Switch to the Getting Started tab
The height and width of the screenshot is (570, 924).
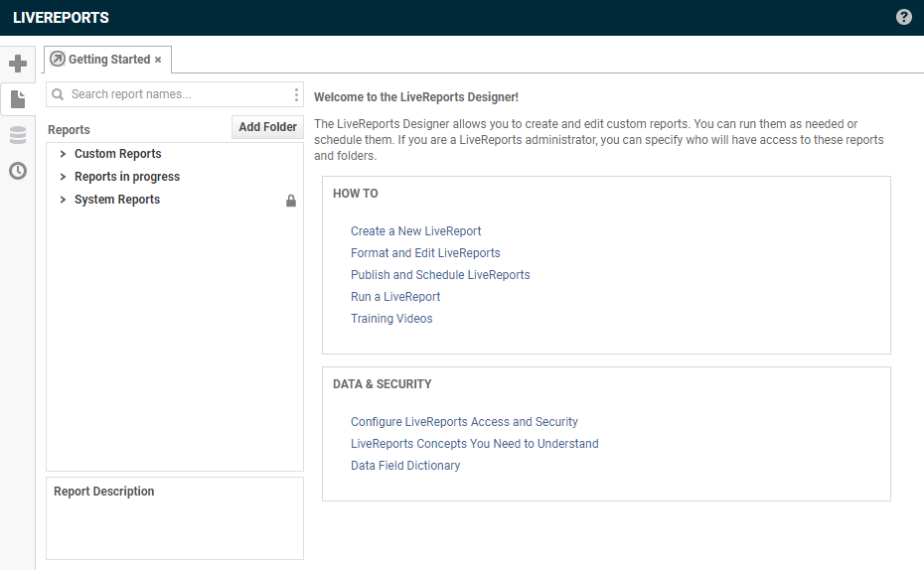[x=109, y=60]
